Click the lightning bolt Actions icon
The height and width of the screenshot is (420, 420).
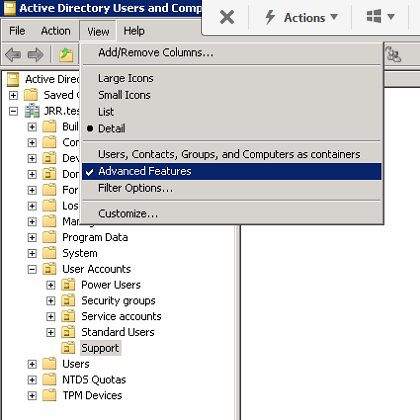pos(270,17)
